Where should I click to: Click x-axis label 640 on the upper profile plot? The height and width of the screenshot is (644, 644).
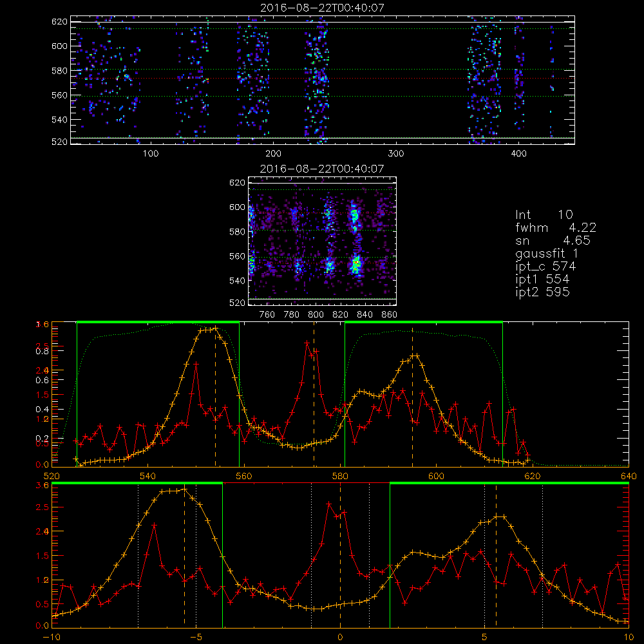pyautogui.click(x=629, y=477)
